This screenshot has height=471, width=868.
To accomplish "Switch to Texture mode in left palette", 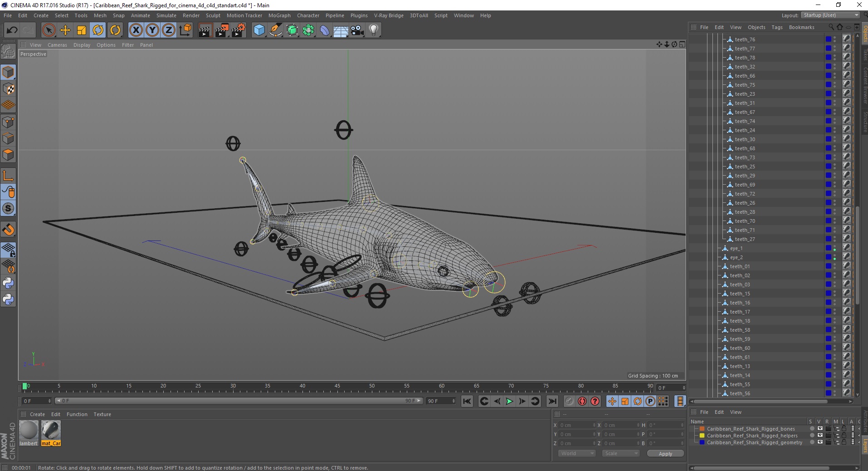I will pos(8,89).
